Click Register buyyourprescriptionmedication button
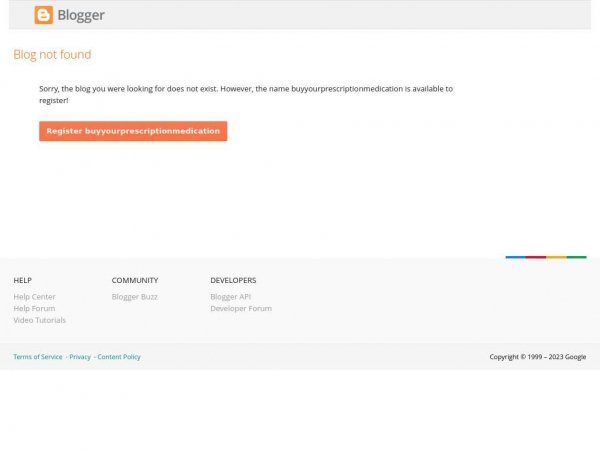The width and height of the screenshot is (600, 450). (133, 131)
